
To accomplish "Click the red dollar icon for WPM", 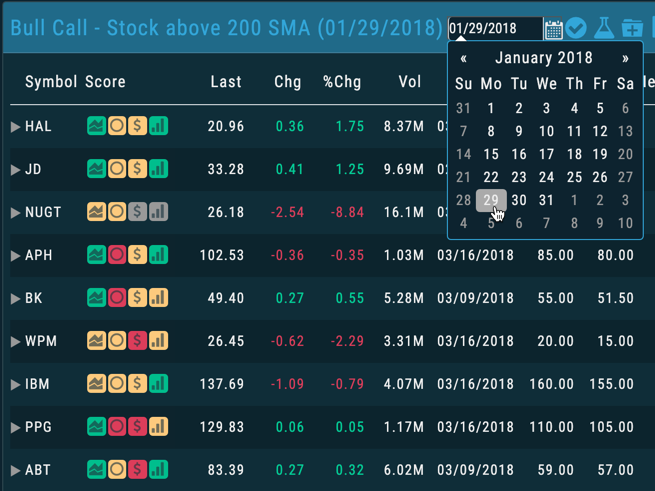I will (138, 342).
